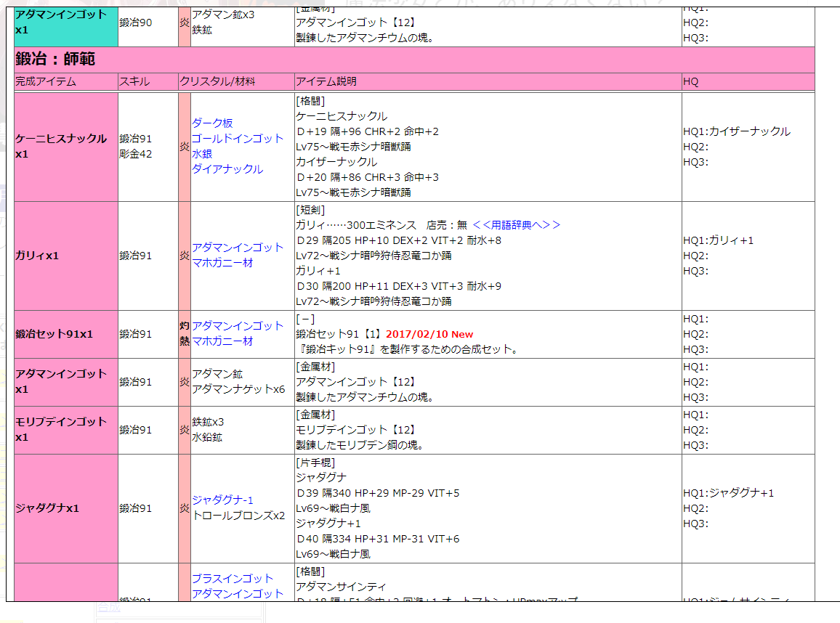Open アダマンインゴット link in the ガリィ row

pyautogui.click(x=238, y=248)
